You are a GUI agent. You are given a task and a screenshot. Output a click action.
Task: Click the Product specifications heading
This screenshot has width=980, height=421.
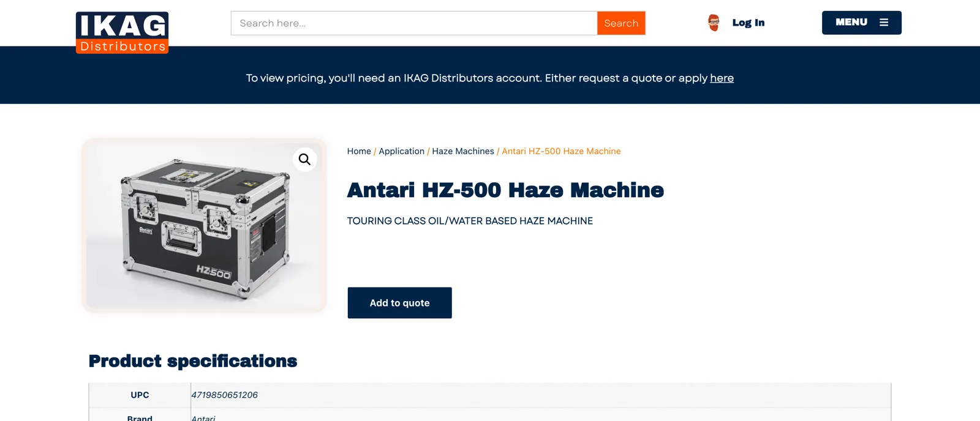[x=193, y=361]
